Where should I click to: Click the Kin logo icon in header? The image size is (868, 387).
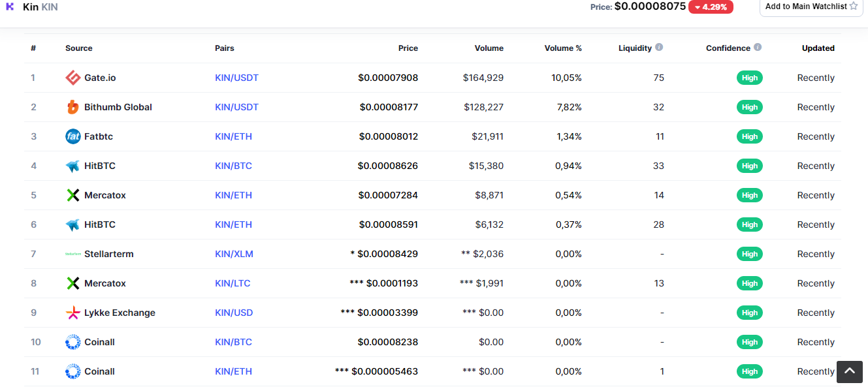[x=10, y=7]
